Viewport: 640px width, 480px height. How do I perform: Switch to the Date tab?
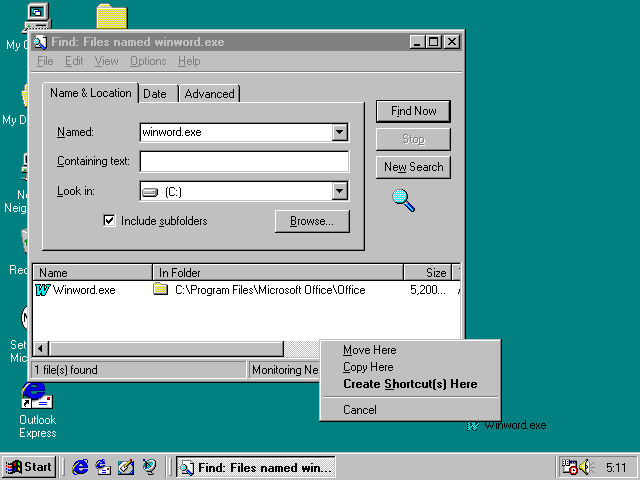click(x=155, y=94)
